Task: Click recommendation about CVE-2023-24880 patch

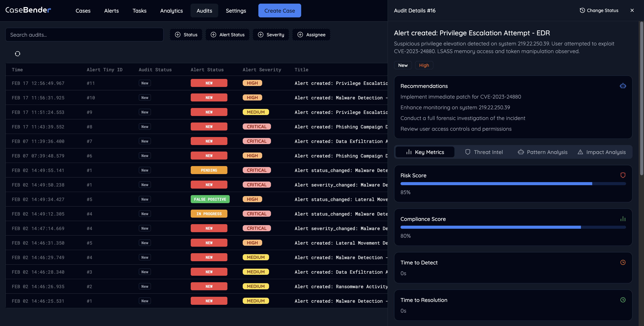Action: pyautogui.click(x=461, y=97)
